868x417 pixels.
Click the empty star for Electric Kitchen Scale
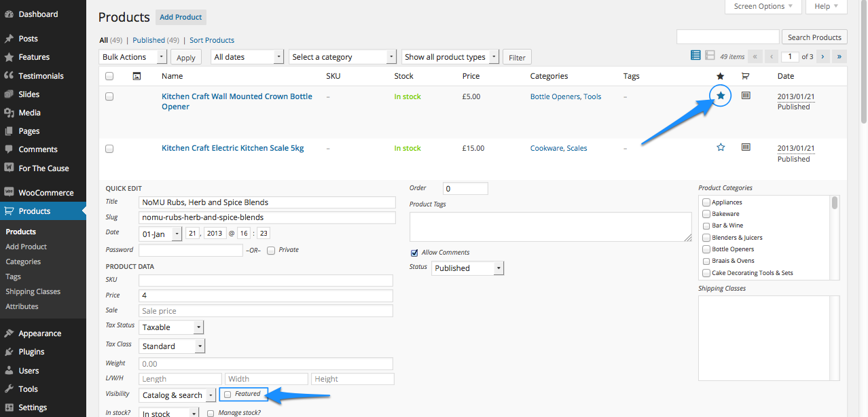(x=721, y=147)
